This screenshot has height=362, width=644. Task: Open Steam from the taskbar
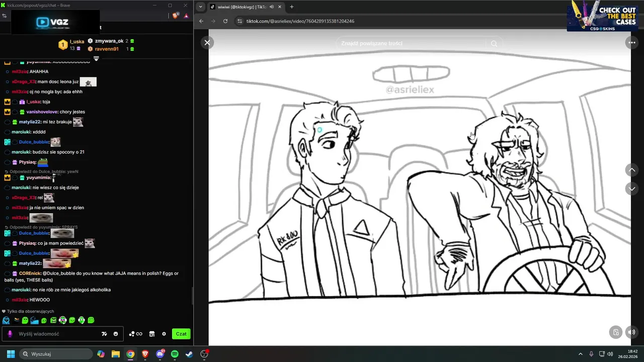click(x=189, y=354)
